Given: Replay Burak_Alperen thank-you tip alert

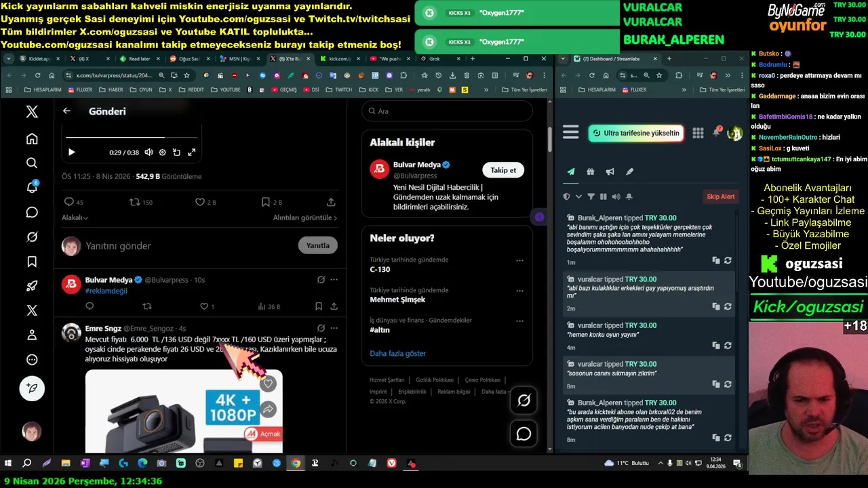Looking at the screenshot, I should pyautogui.click(x=728, y=260).
